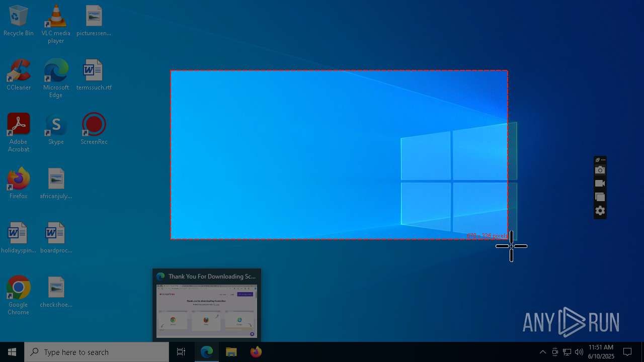The width and height of the screenshot is (644, 362).
Task: Open ScreenRec settings gear
Action: (600, 211)
